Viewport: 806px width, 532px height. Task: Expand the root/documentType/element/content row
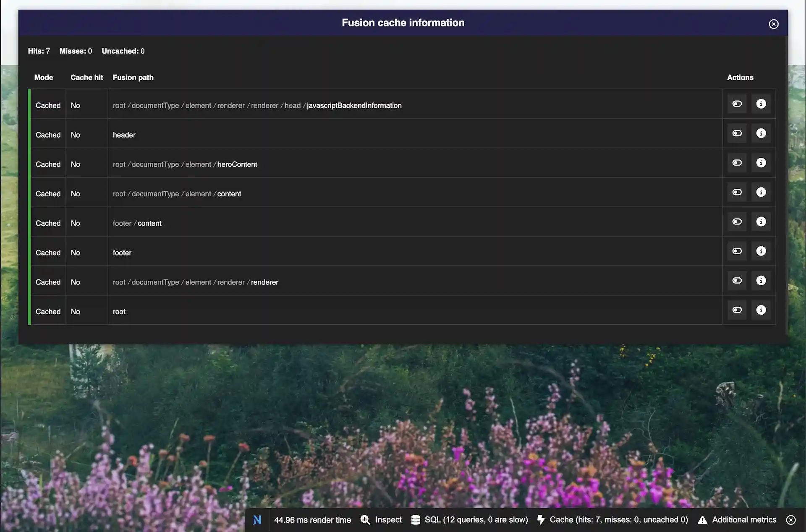point(737,192)
